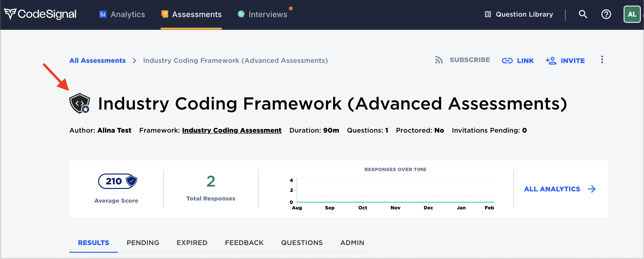Click the LINK button
644x259 pixels.
pyautogui.click(x=518, y=61)
